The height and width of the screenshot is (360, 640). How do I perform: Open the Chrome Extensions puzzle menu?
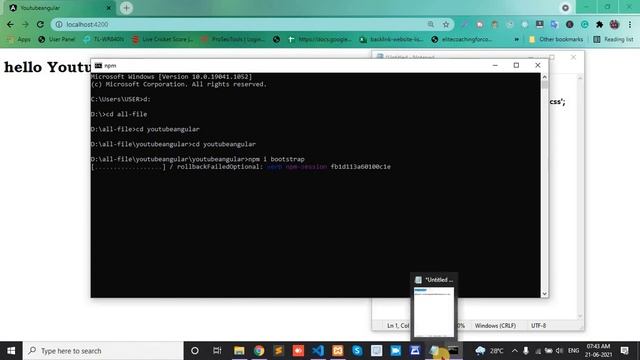click(599, 24)
